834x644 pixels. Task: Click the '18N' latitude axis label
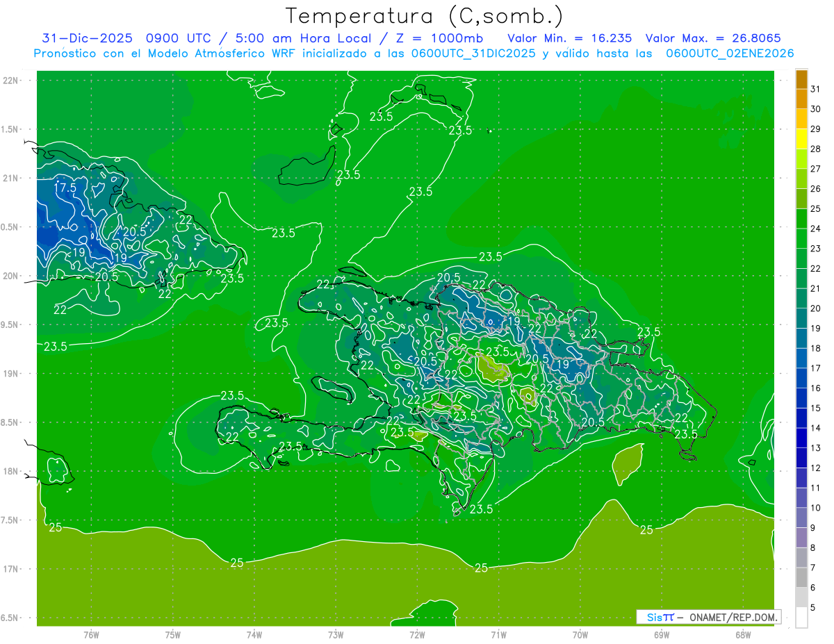pos(11,472)
